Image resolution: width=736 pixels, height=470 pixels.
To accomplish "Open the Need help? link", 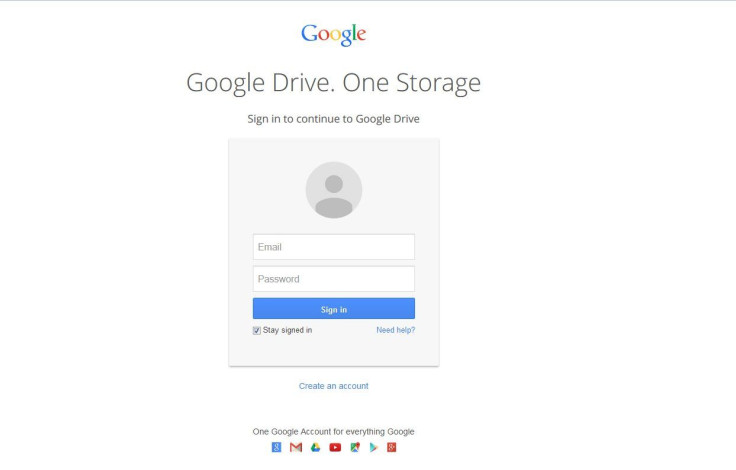I will 396,330.
